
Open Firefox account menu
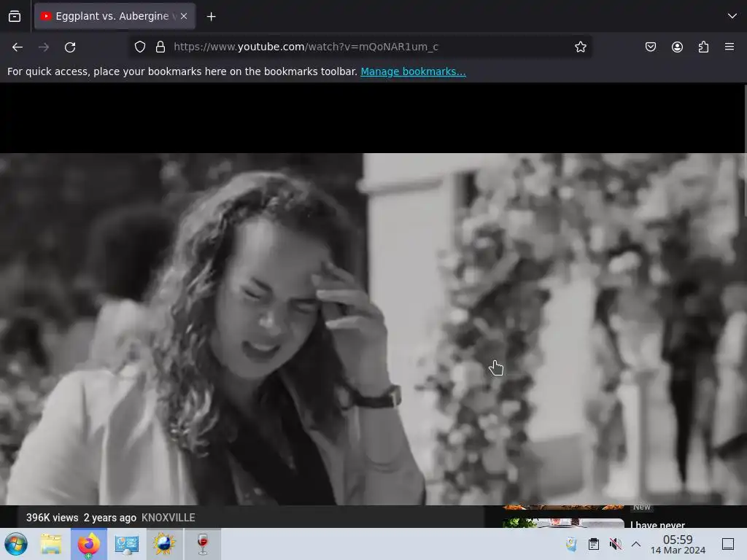677,47
